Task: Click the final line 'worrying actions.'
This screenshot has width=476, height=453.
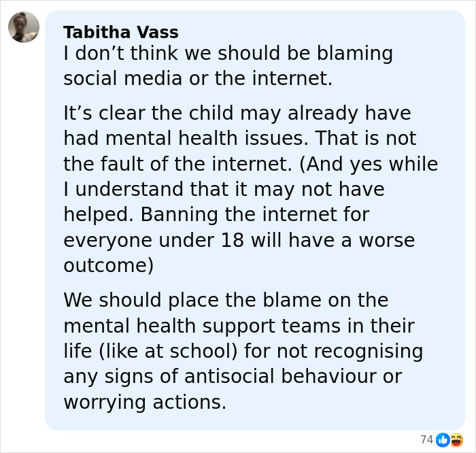Action: 145,401
